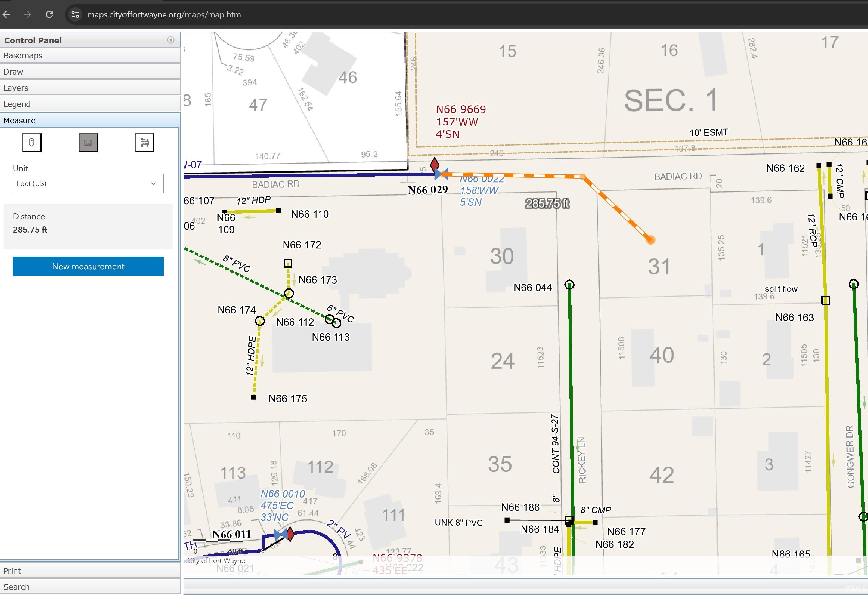868x595 pixels.
Task: Click the N66 184 label
Action: (x=540, y=529)
